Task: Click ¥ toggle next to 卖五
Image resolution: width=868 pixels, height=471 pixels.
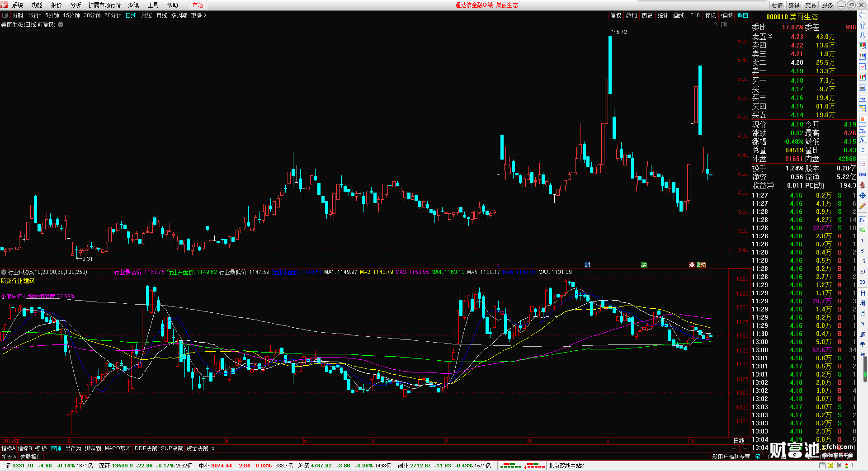Action: (x=770, y=37)
